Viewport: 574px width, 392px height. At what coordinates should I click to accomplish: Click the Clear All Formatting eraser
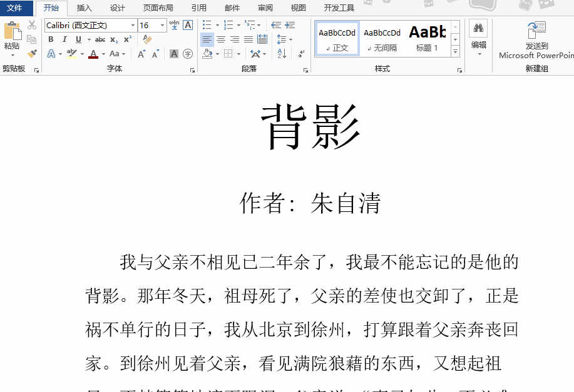click(x=147, y=39)
